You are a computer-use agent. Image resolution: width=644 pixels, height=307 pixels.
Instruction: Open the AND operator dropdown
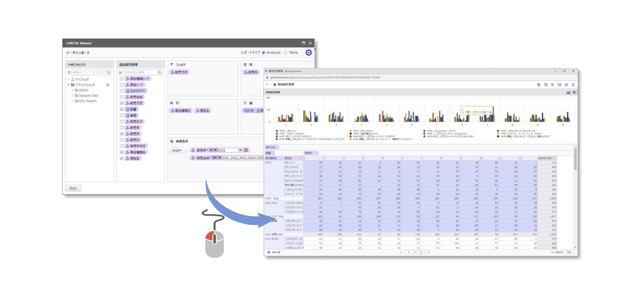tap(176, 150)
